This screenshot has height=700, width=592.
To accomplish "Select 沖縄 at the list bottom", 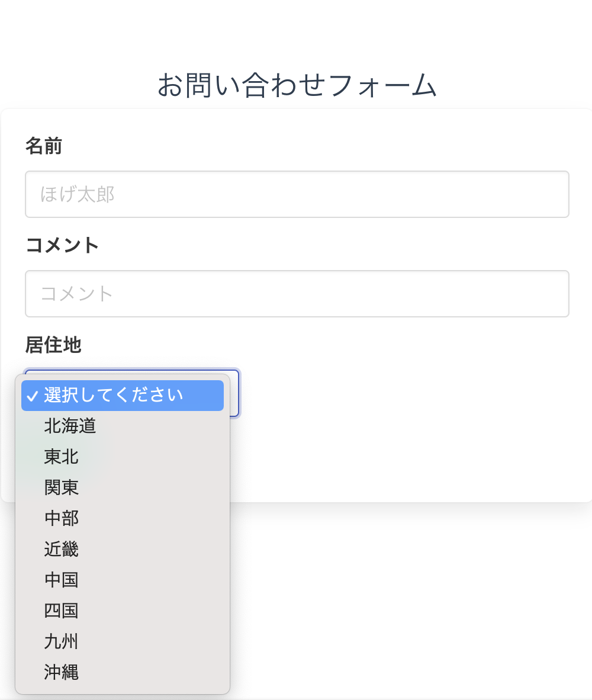I will tap(62, 672).
